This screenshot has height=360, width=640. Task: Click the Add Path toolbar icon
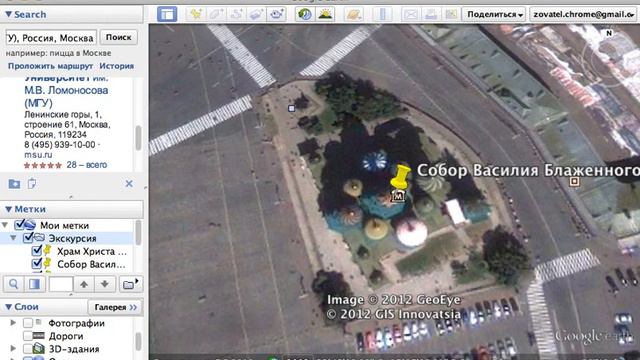pyautogui.click(x=236, y=14)
